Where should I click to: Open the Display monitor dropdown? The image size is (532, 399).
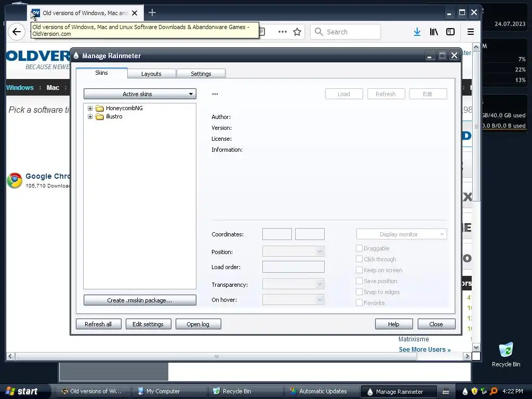[x=402, y=234]
